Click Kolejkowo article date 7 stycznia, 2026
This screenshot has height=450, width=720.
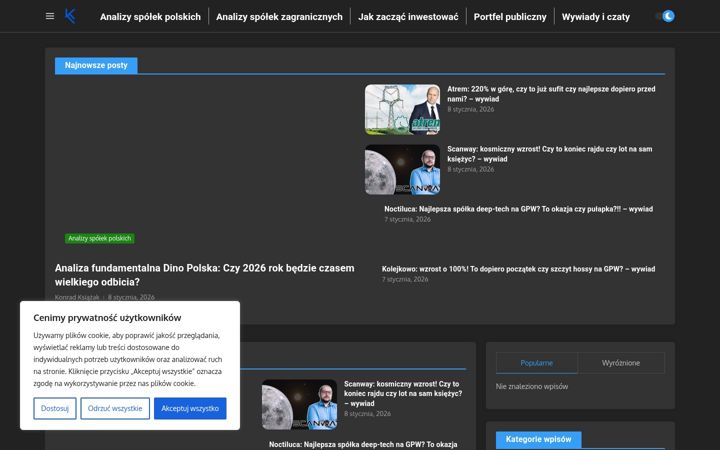pyautogui.click(x=405, y=279)
